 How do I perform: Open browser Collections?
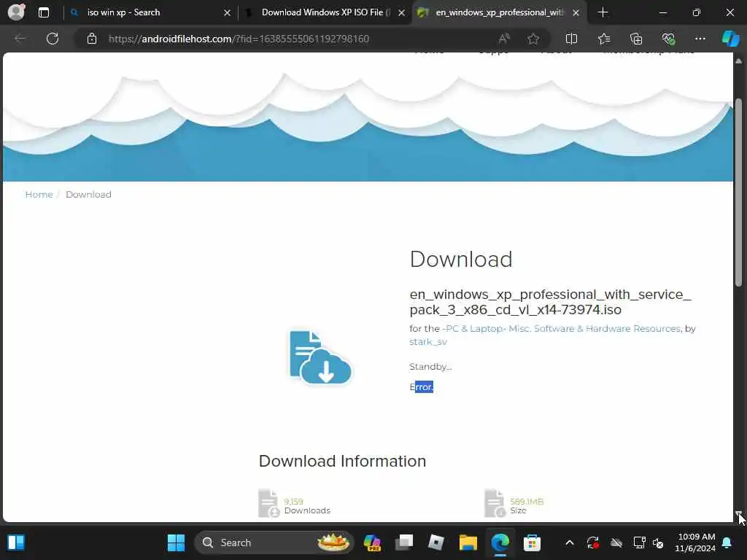[x=636, y=39]
